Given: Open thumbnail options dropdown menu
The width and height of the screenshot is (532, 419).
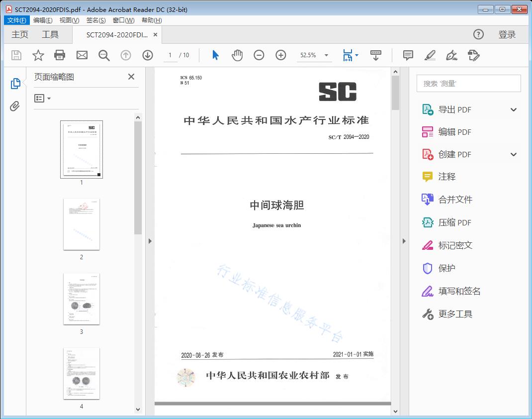Looking at the screenshot, I should (x=42, y=99).
